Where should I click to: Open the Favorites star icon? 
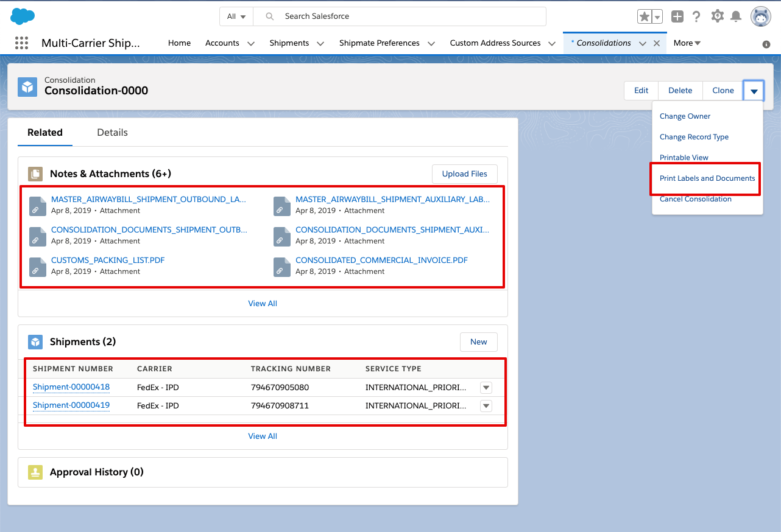pos(645,16)
